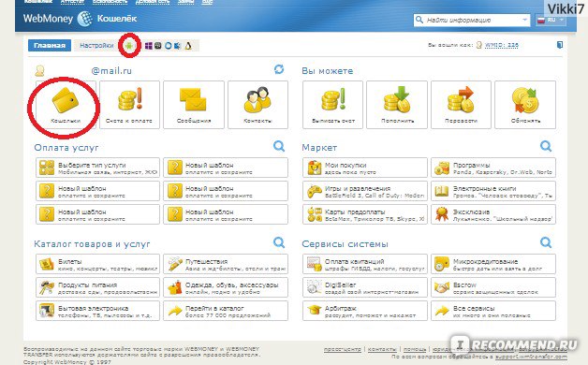Open Электронные книги category
Viewport: 588px width, 365px height.
coord(493,191)
